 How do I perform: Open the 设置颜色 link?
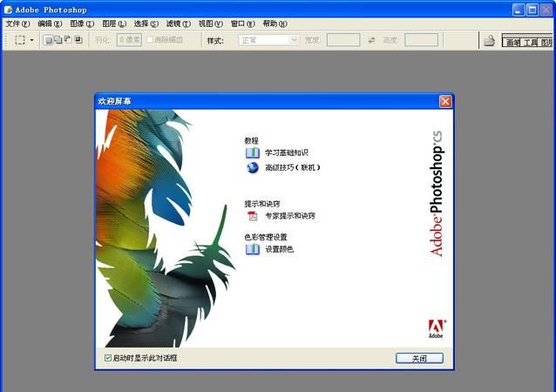280,249
